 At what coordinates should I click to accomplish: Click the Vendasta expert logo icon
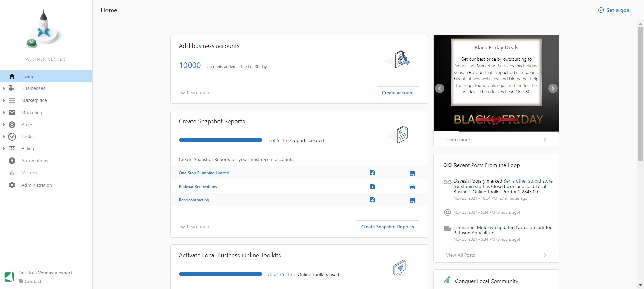point(9,277)
